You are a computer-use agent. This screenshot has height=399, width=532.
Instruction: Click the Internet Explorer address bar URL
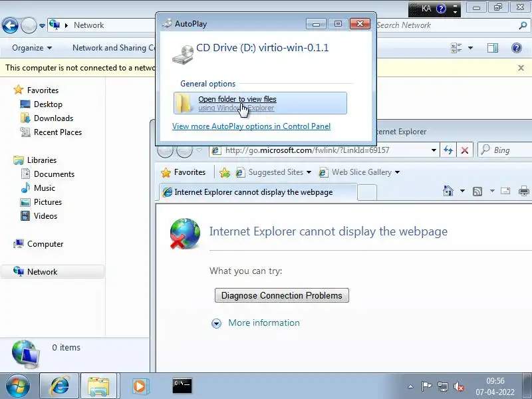click(307, 150)
